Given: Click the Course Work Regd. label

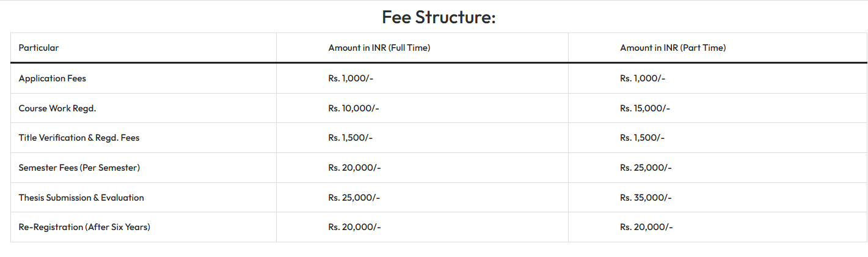Looking at the screenshot, I should 57,108.
